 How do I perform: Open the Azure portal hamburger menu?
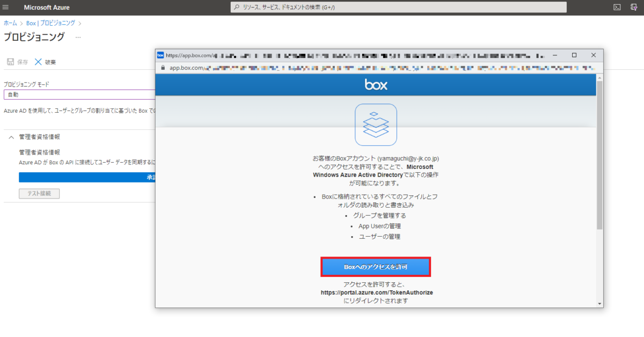click(6, 7)
